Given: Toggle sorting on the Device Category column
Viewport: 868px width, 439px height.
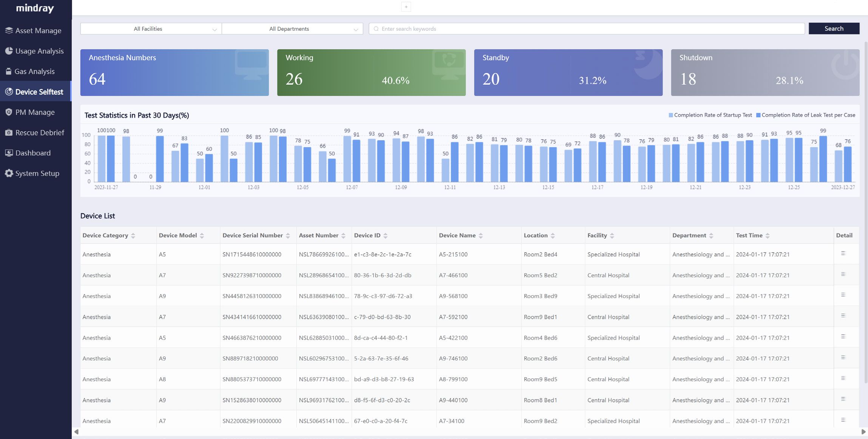Looking at the screenshot, I should (133, 235).
